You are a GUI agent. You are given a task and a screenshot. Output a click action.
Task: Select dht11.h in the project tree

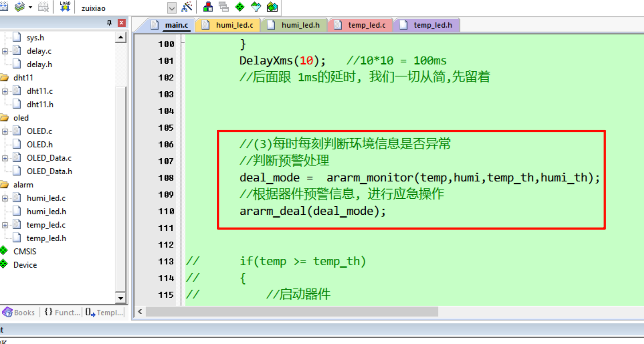pos(40,104)
